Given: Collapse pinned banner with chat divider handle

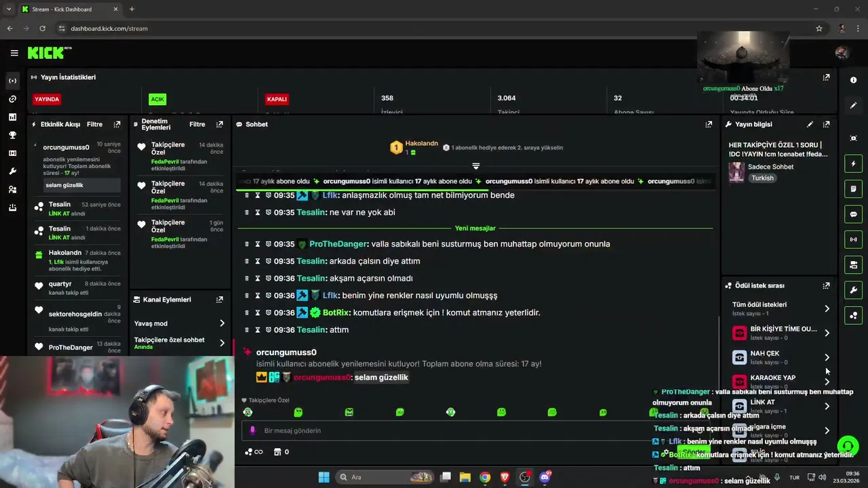Looking at the screenshot, I should pyautogui.click(x=475, y=166).
